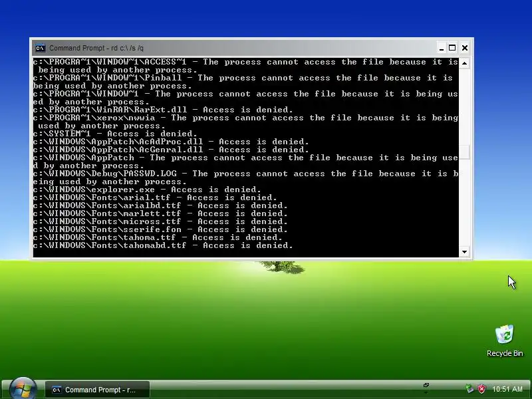
Task: Click the Fonts\tahoma.ttf line
Action: point(158,237)
